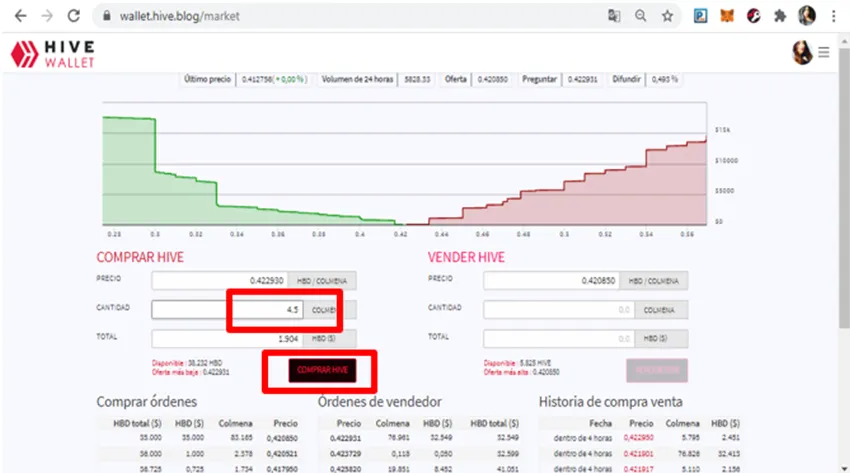850x473 pixels.
Task: Go back with the browser back arrow
Action: tap(21, 16)
